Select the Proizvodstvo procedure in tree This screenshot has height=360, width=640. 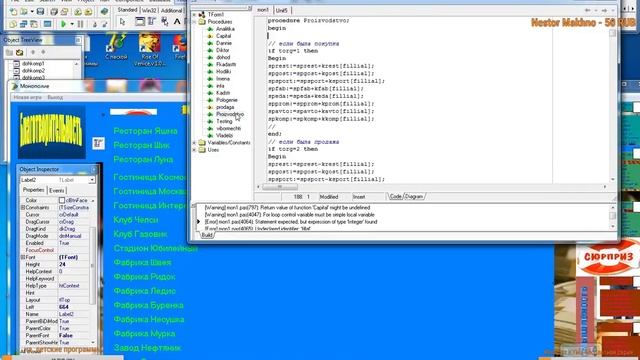[x=230, y=114]
